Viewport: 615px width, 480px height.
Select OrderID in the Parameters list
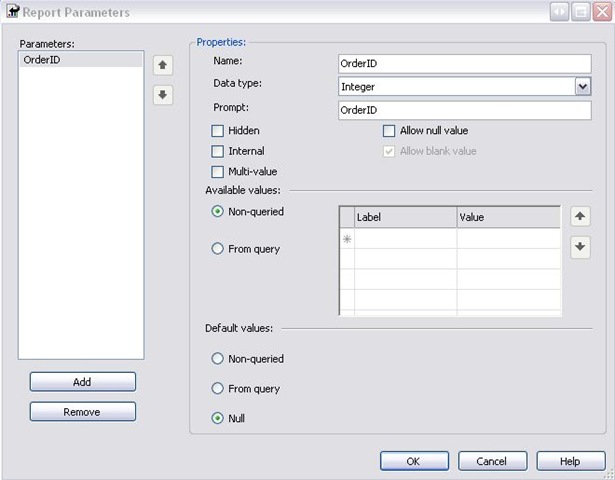pos(81,60)
